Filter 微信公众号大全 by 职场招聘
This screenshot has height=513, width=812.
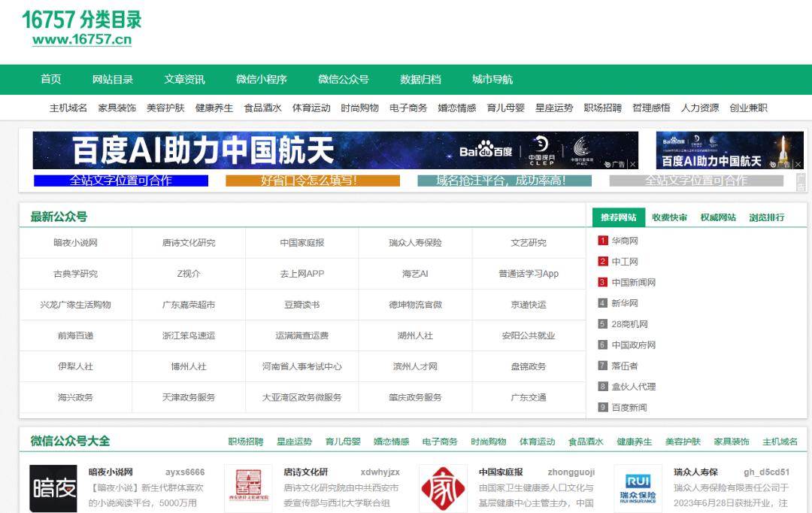tap(245, 442)
